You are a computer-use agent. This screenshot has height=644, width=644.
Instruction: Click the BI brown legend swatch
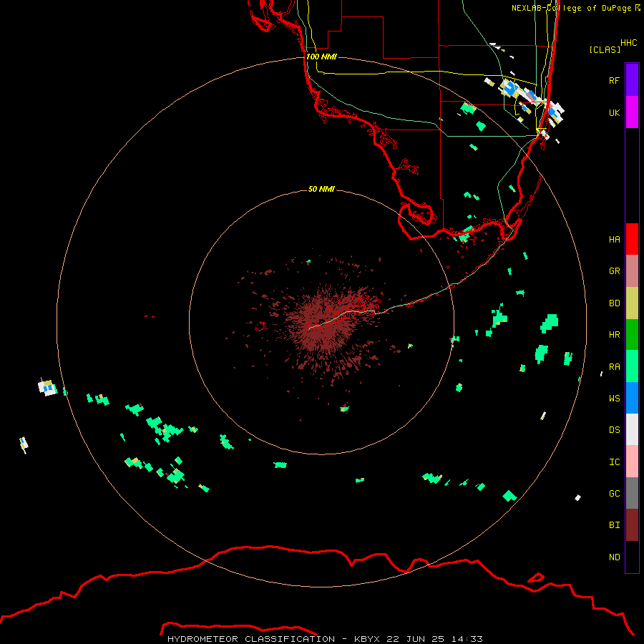click(x=632, y=525)
